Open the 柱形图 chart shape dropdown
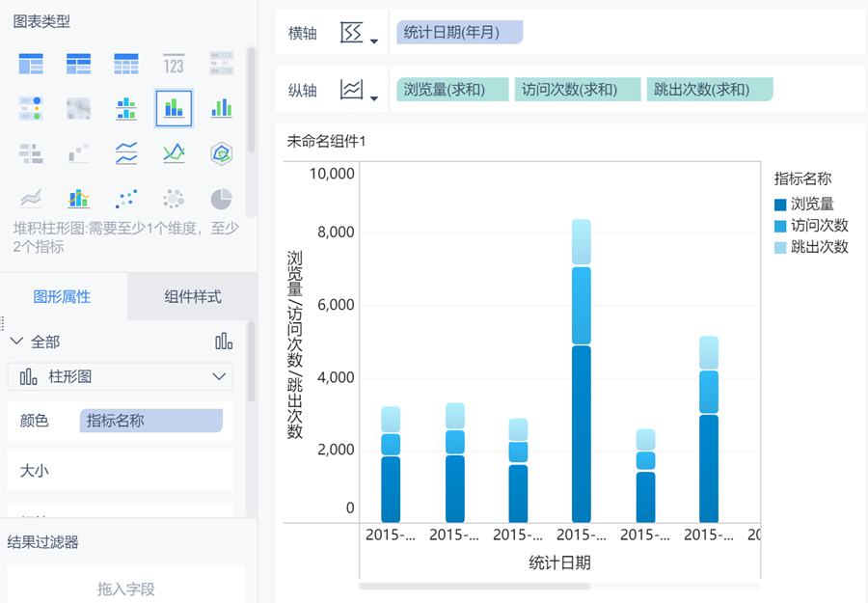Image resolution: width=868 pixels, height=603 pixels. click(x=121, y=376)
